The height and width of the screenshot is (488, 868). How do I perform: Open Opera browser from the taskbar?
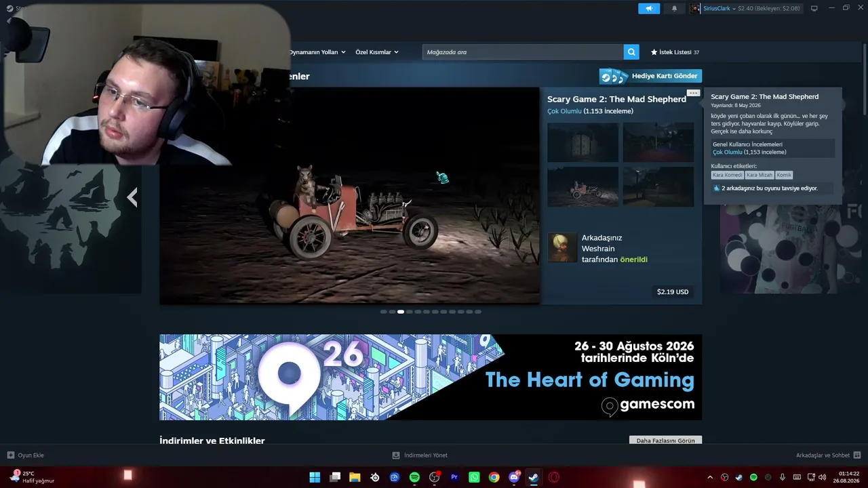pos(554,477)
